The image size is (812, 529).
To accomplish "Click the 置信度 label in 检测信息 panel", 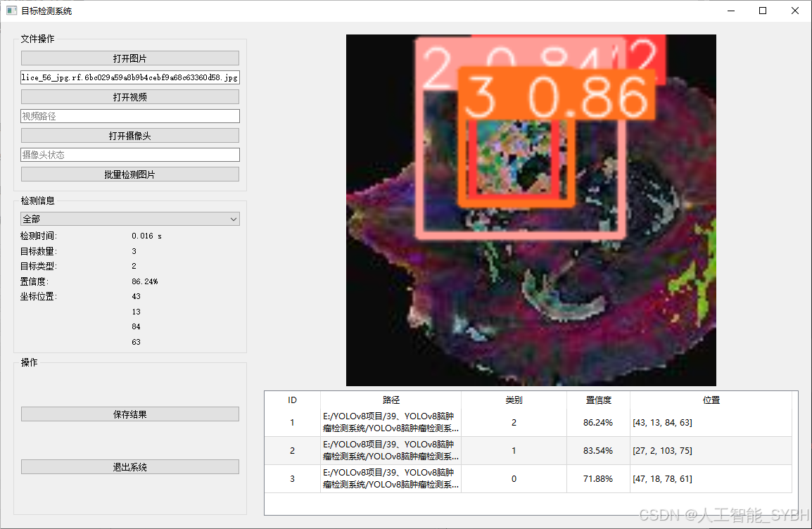I will [x=34, y=281].
